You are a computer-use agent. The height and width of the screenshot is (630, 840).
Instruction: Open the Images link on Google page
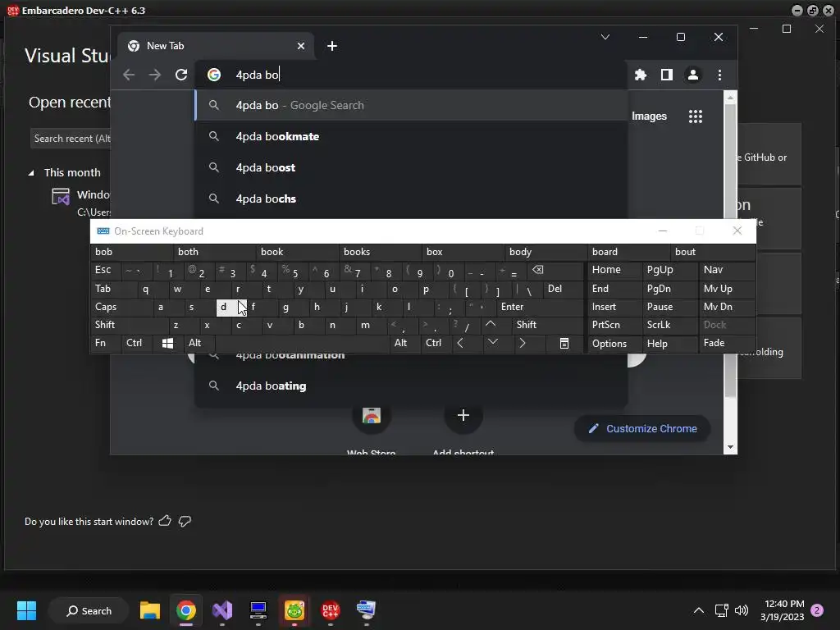coord(649,116)
